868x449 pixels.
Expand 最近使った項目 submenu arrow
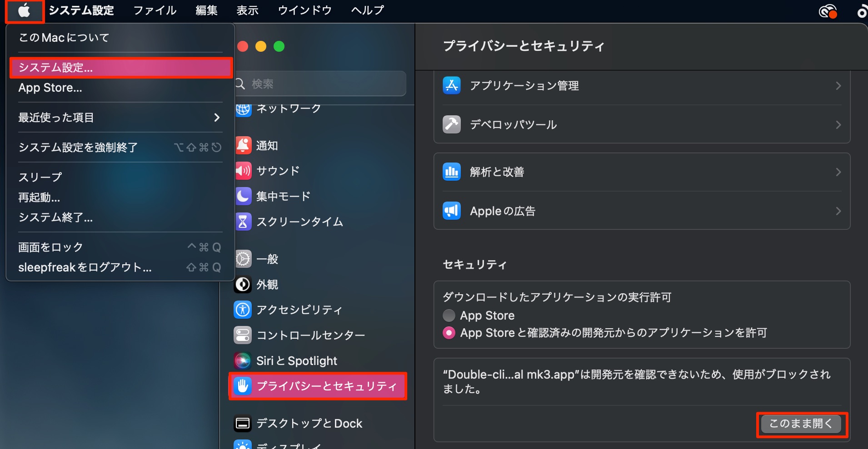[x=217, y=118]
